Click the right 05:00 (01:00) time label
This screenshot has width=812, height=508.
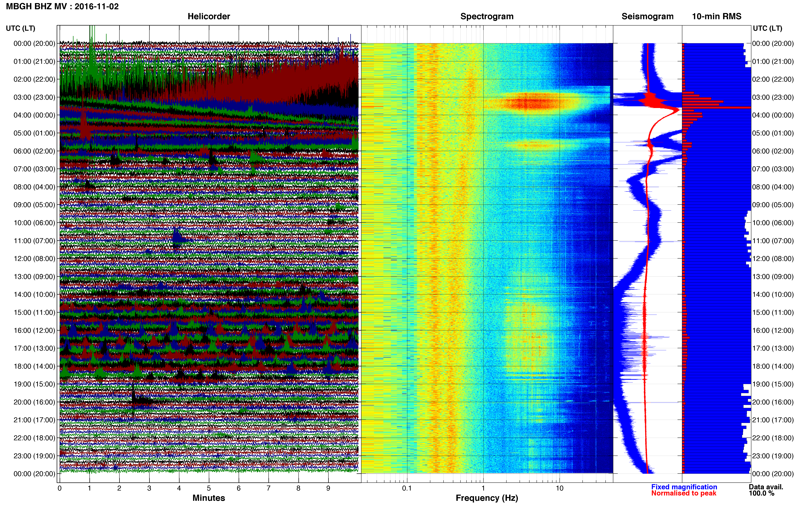773,133
